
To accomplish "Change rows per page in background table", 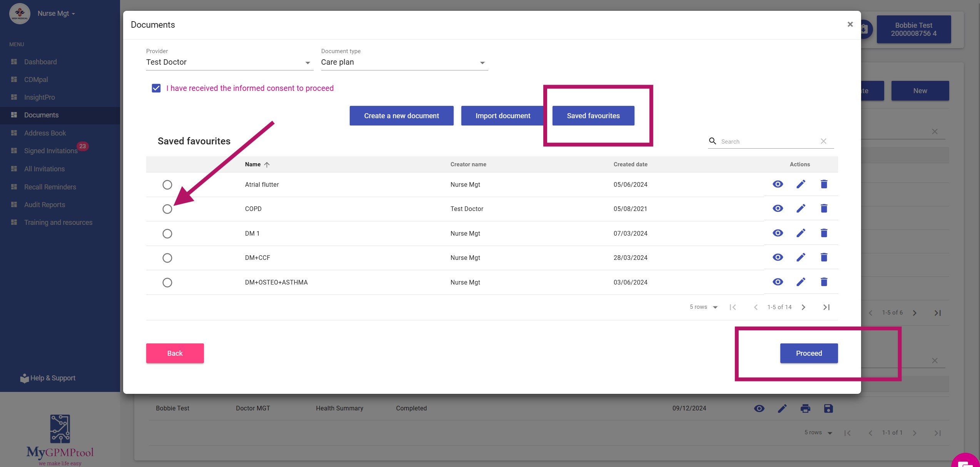I will coord(818,433).
